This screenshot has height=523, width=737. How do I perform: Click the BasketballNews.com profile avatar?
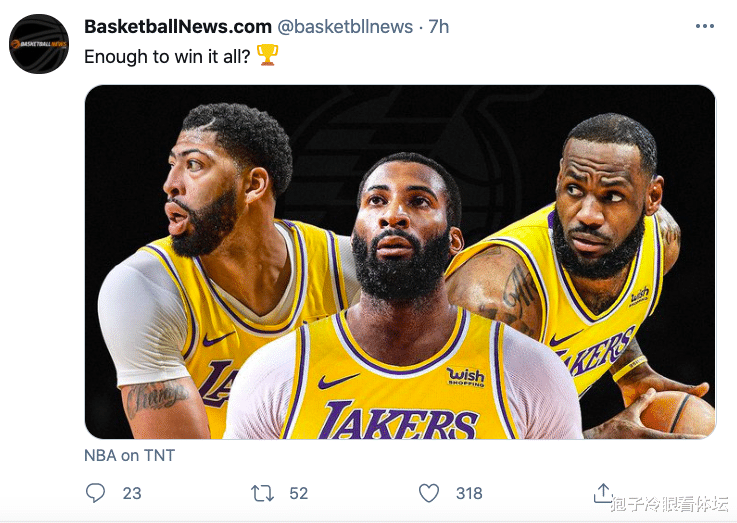point(38,43)
